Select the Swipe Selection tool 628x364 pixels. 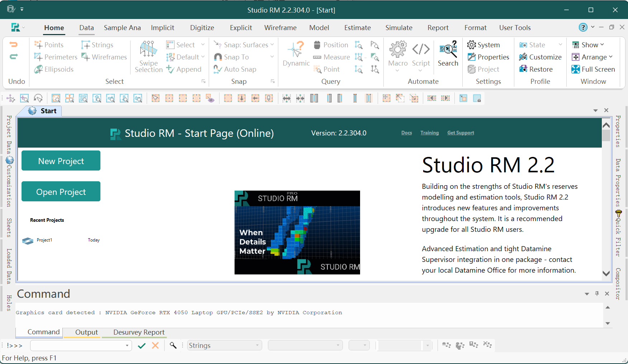point(148,57)
